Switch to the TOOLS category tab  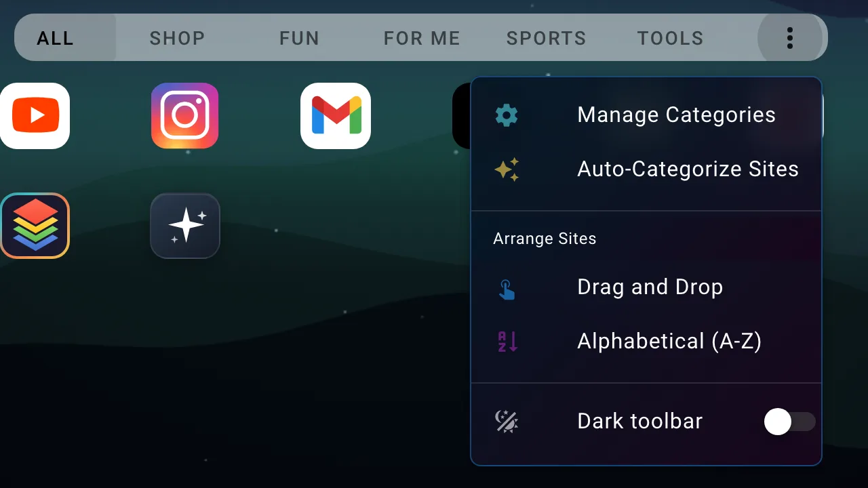click(x=670, y=38)
